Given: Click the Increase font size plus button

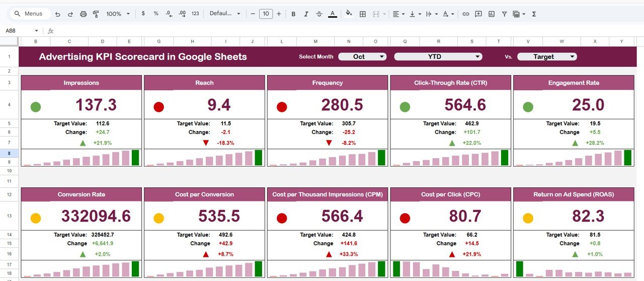Looking at the screenshot, I should 279,14.
